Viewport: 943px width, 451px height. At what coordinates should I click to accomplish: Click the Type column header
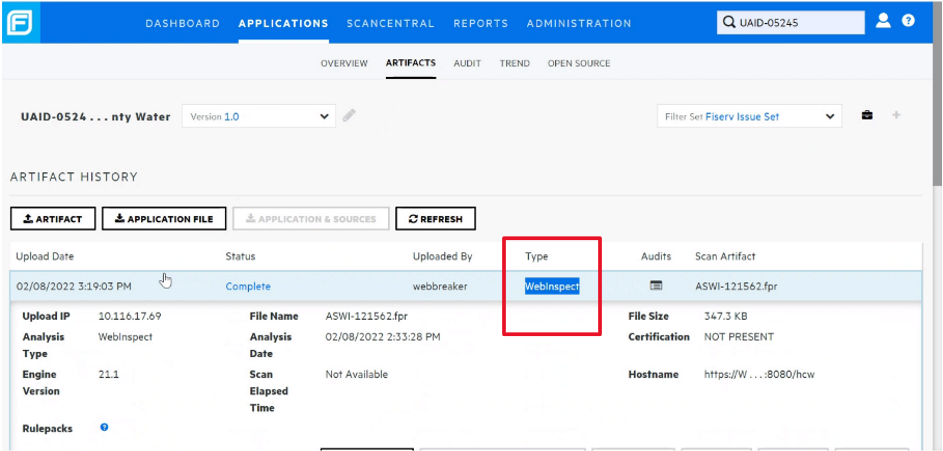[x=536, y=256]
